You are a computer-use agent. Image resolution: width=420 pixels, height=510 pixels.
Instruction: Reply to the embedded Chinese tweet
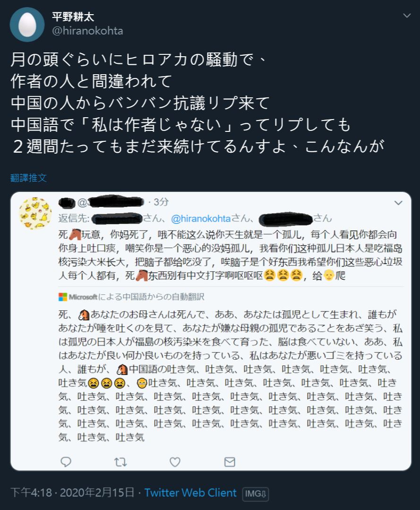(67, 463)
